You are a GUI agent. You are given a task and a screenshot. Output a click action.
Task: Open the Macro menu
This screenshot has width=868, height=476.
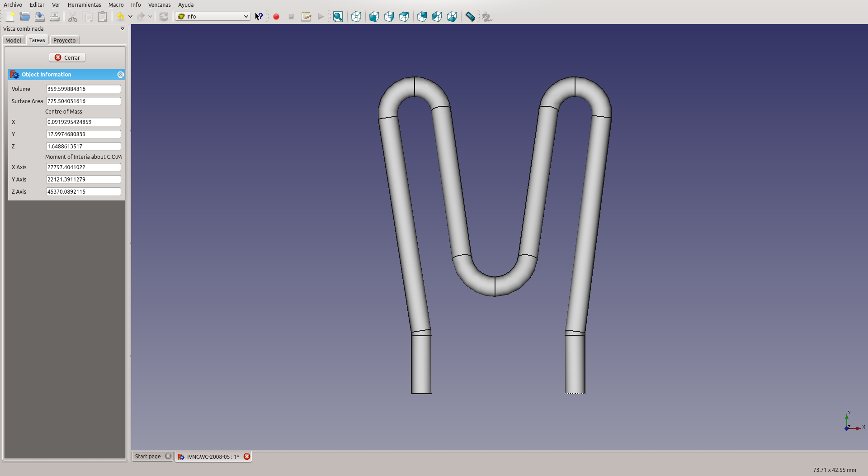(116, 5)
